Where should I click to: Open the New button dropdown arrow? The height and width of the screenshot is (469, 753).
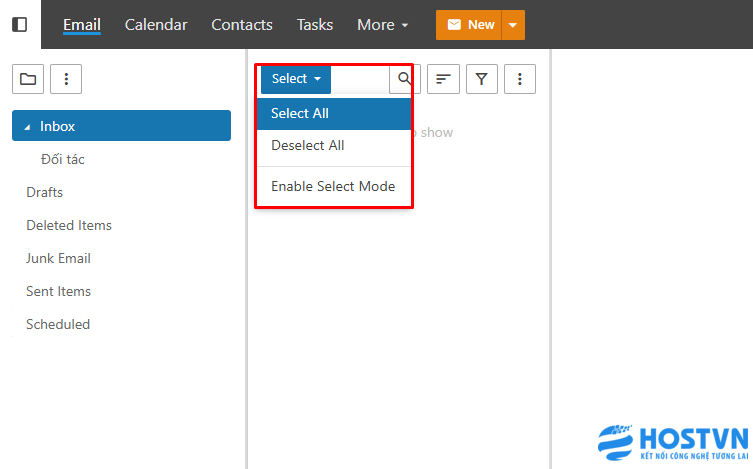513,25
